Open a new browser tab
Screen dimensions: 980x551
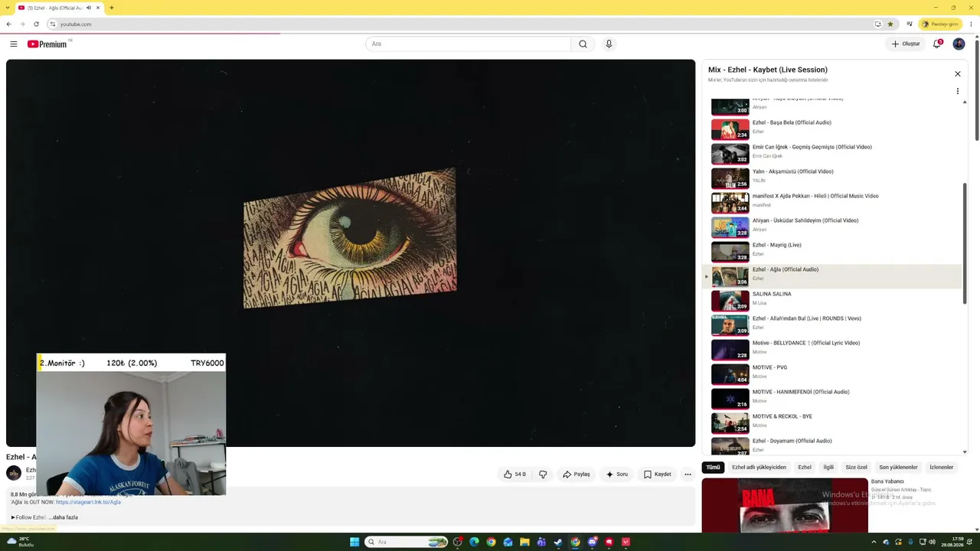point(112,8)
